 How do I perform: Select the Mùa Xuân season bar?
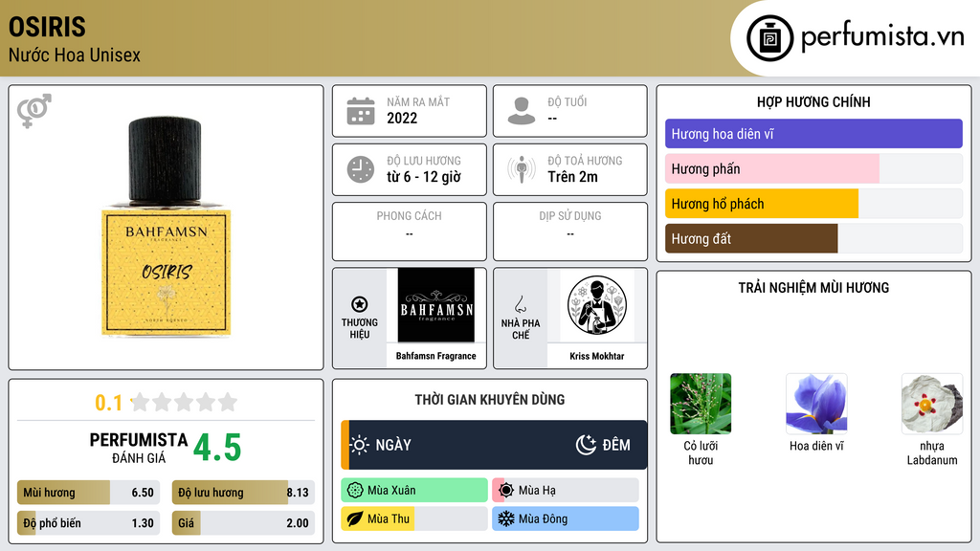click(414, 491)
